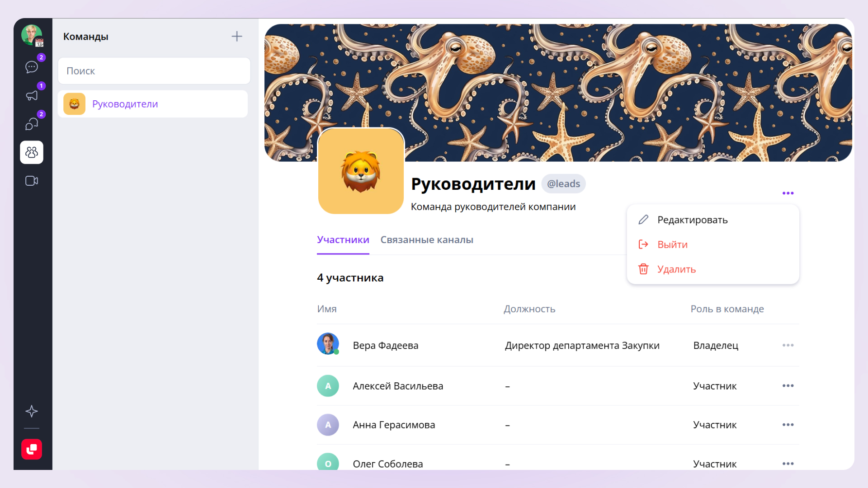Click the Должность column header
868x488 pixels.
(529, 309)
